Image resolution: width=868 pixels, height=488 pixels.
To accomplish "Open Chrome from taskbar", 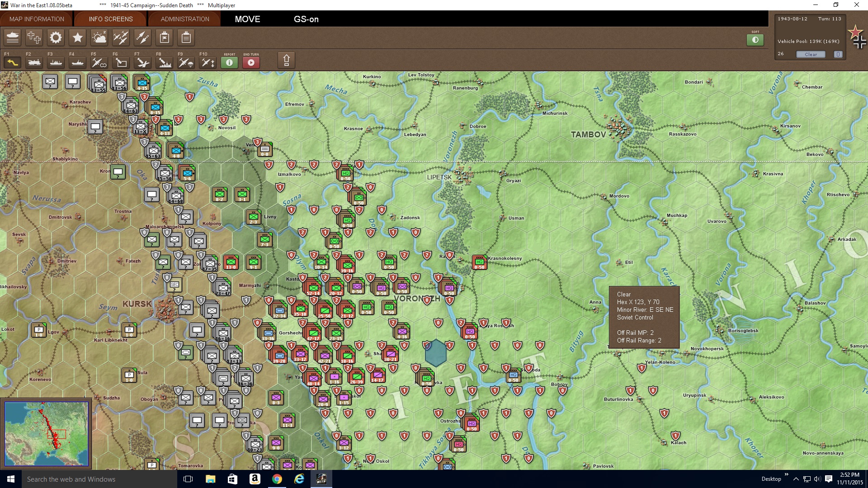I will tap(277, 479).
